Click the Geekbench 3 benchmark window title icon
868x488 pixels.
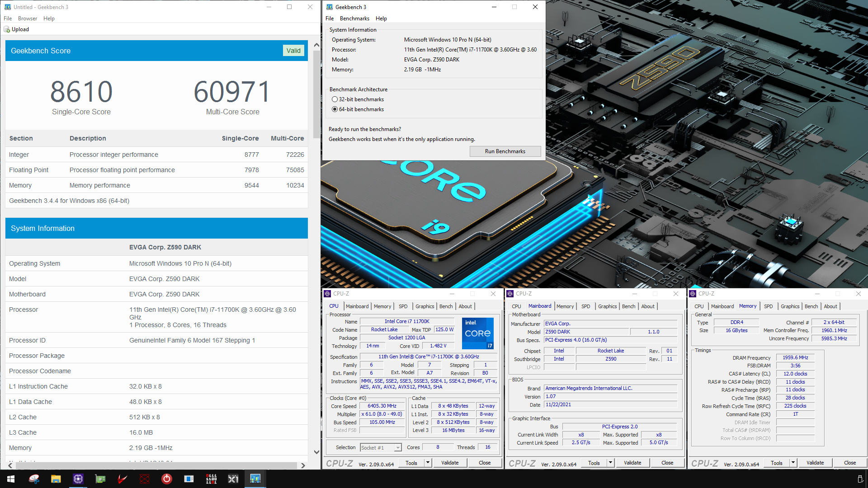(330, 7)
